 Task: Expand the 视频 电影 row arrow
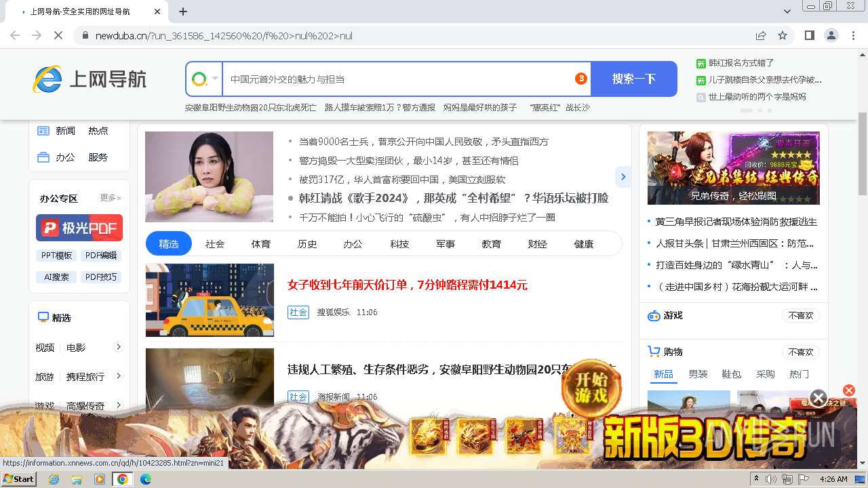(x=118, y=347)
